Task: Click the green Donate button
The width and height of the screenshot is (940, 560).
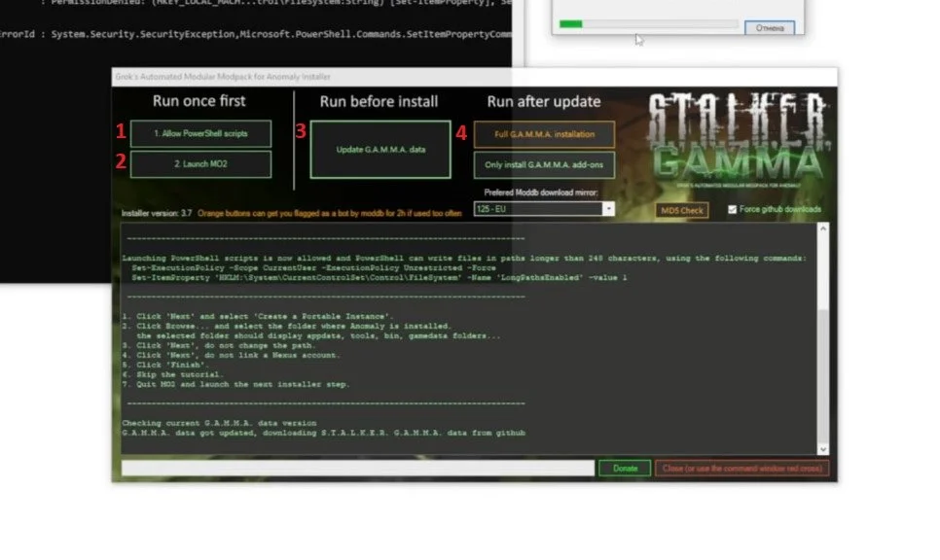Action: coord(625,469)
